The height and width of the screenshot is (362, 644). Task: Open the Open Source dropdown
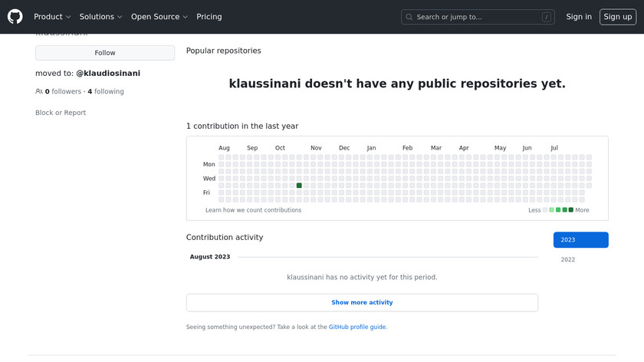pyautogui.click(x=159, y=17)
